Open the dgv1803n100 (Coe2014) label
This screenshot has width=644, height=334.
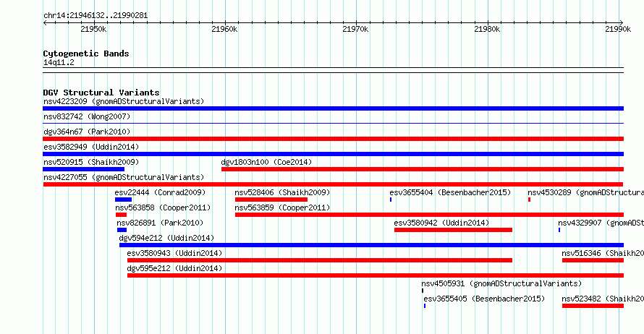[266, 162]
